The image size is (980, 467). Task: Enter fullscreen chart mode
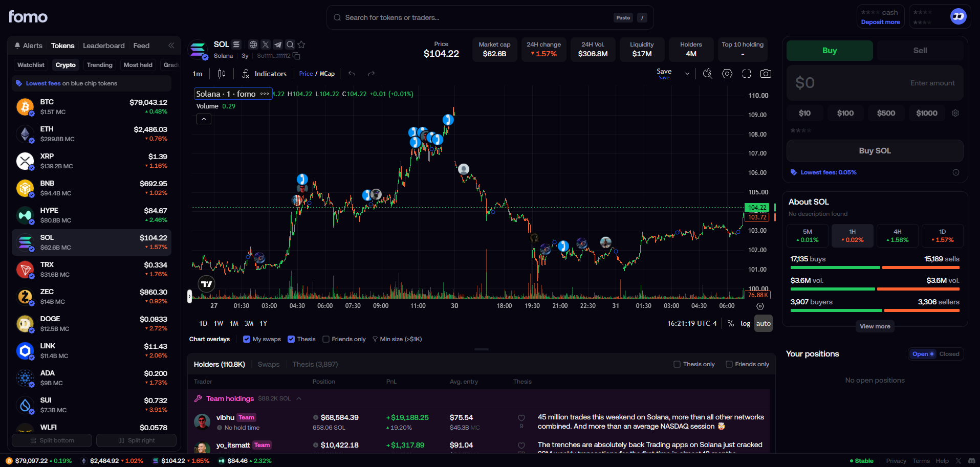747,74
